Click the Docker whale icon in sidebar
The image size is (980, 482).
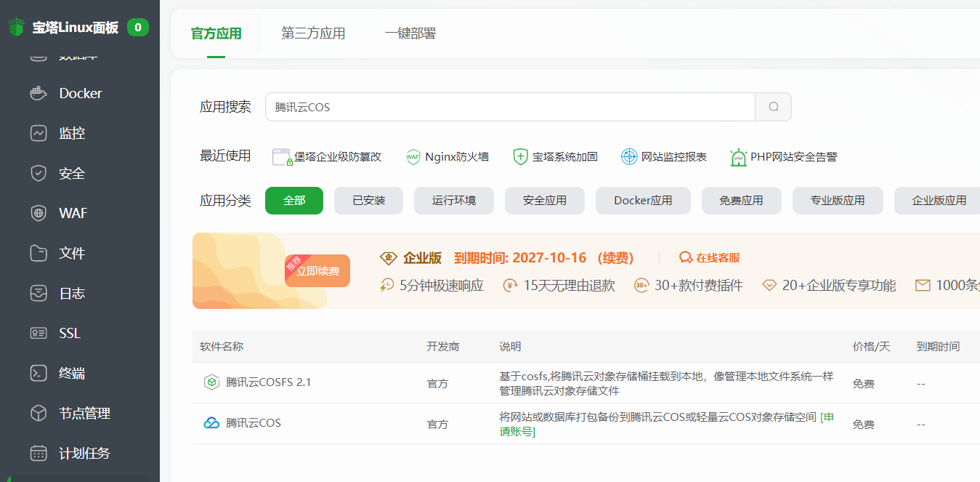click(x=39, y=93)
